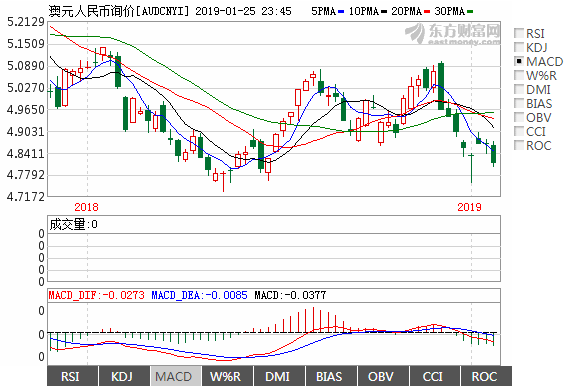Tick the W%R checkbox
This screenshot has height=390, width=571.
[519, 75]
